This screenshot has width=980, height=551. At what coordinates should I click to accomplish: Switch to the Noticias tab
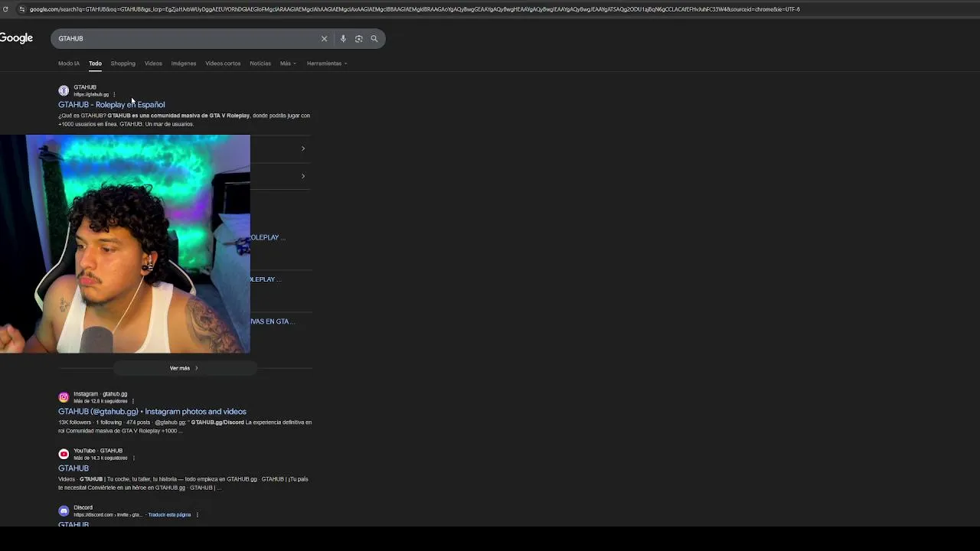pos(260,64)
